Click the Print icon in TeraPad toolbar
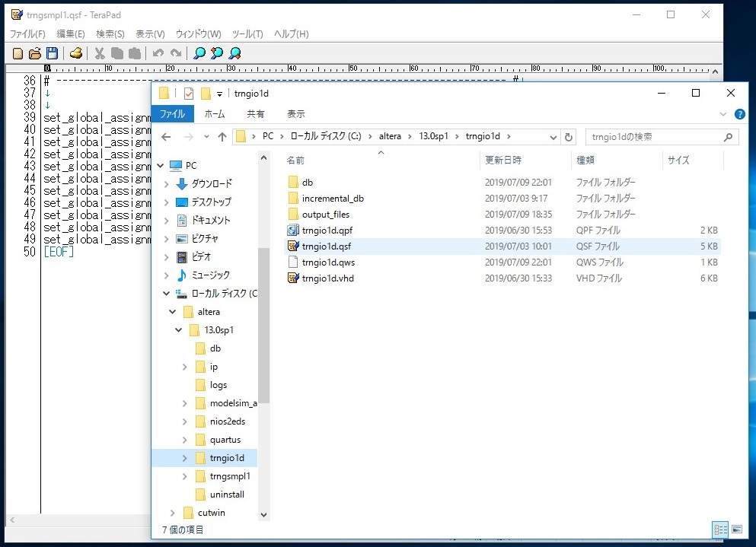Image resolution: width=756 pixels, height=547 pixels. [x=76, y=53]
